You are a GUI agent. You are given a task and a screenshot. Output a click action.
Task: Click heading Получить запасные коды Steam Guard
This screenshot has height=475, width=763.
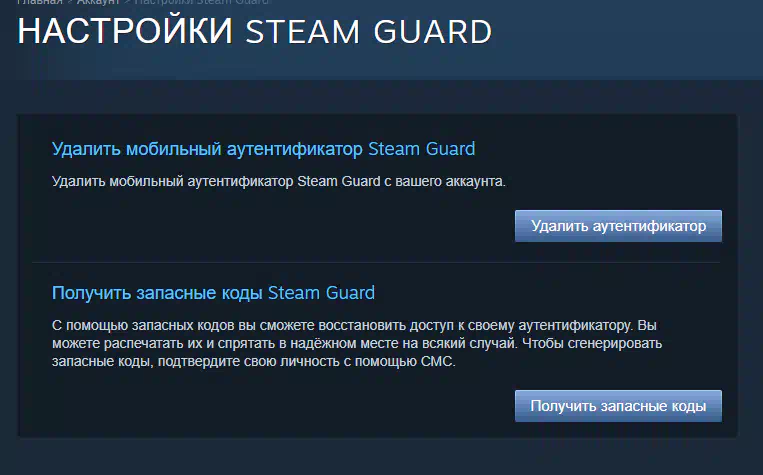point(213,293)
